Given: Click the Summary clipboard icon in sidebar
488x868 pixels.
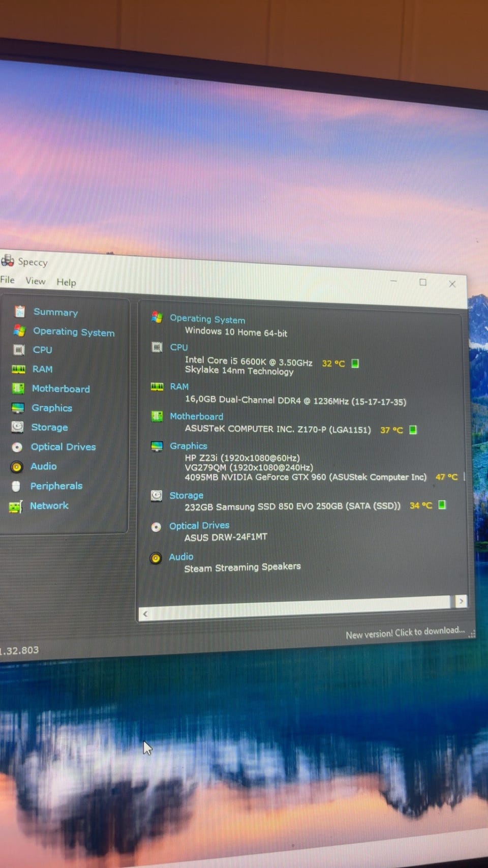Looking at the screenshot, I should point(20,311).
